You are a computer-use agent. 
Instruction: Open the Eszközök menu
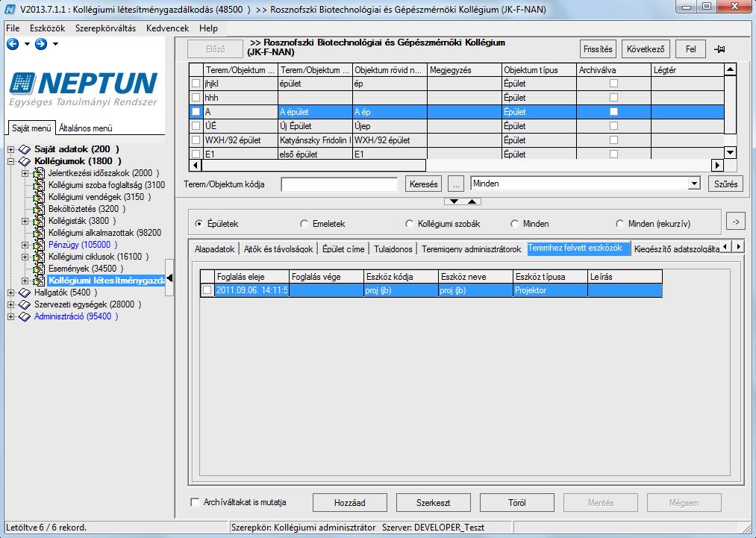coord(47,28)
